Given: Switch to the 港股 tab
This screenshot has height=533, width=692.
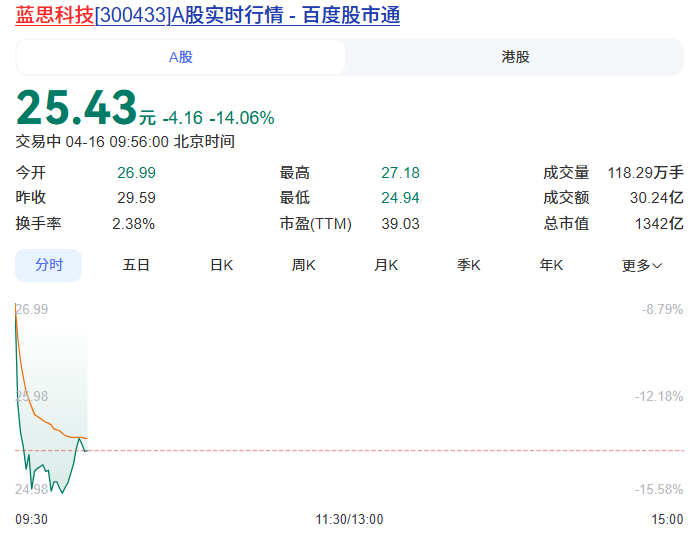Looking at the screenshot, I should click(515, 57).
